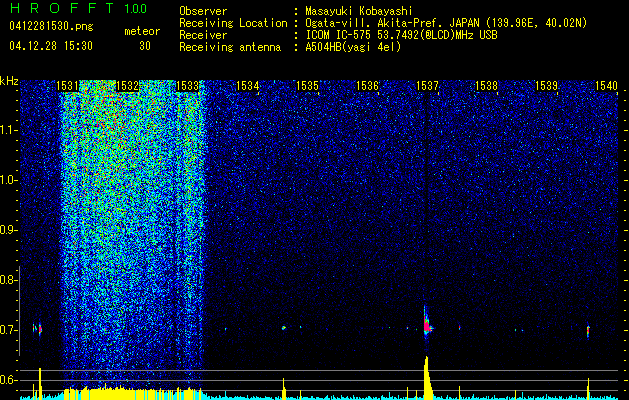Click the 1540 time marker

click(x=606, y=86)
